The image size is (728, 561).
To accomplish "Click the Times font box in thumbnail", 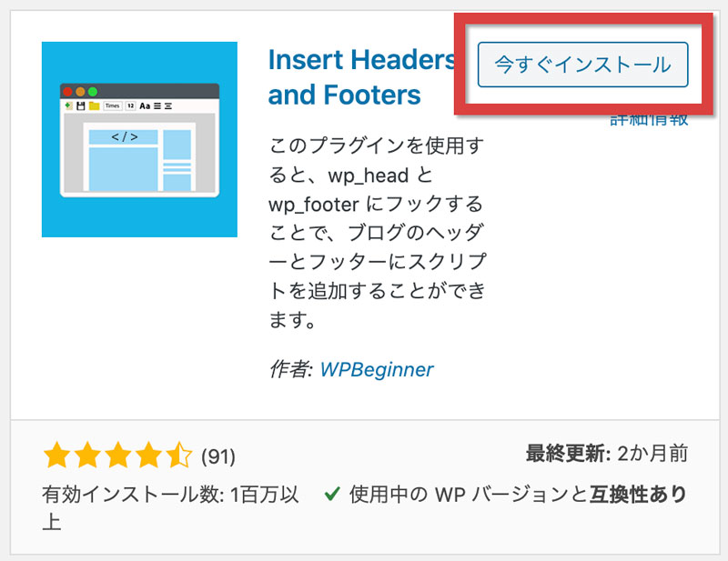I will pos(112,105).
